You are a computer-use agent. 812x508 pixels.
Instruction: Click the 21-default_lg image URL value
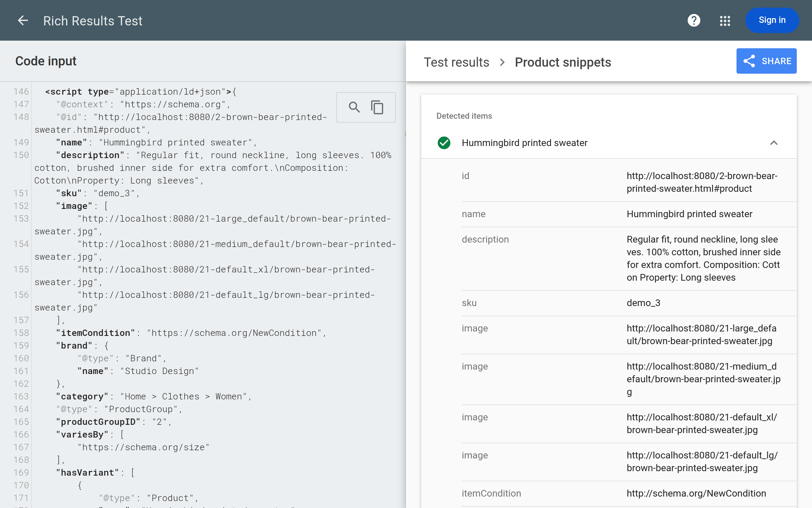(702, 461)
